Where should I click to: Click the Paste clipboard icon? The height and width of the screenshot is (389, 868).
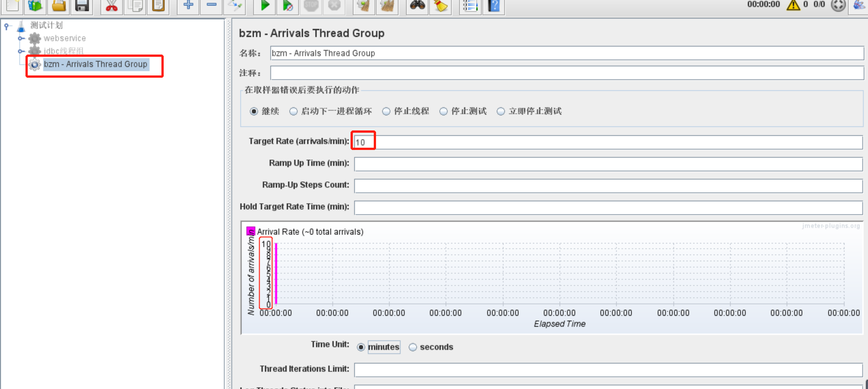click(x=158, y=5)
